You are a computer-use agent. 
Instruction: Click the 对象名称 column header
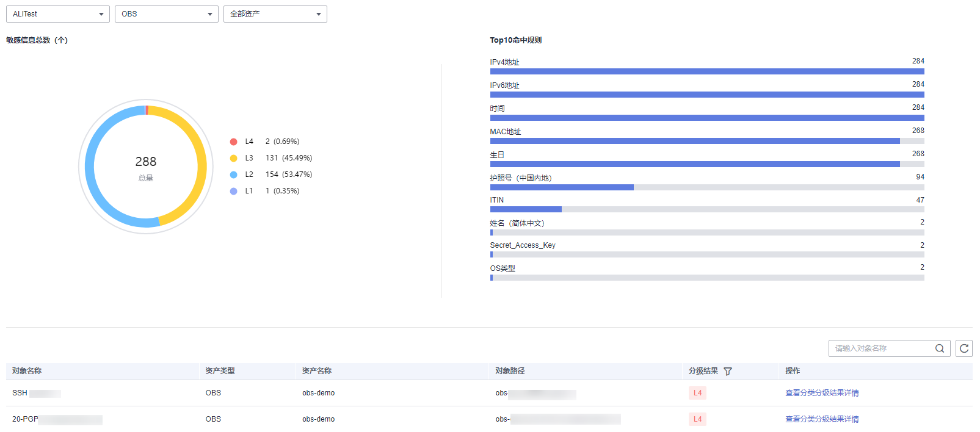pos(27,371)
